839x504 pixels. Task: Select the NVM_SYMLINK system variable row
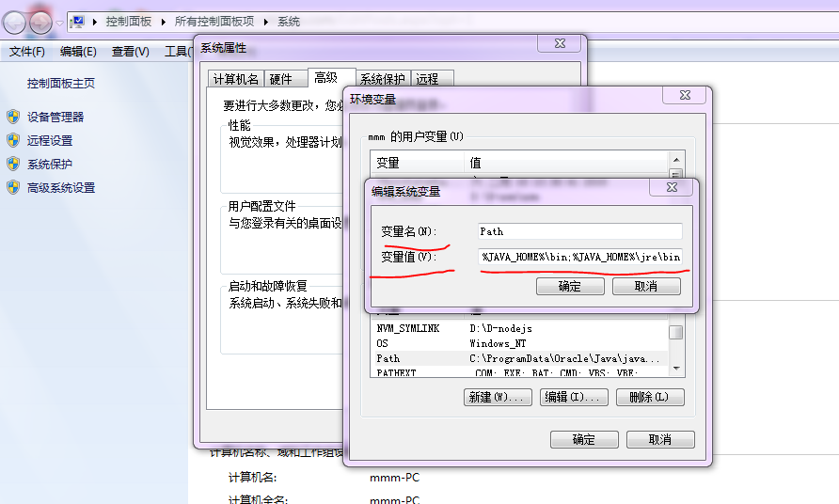(519, 328)
